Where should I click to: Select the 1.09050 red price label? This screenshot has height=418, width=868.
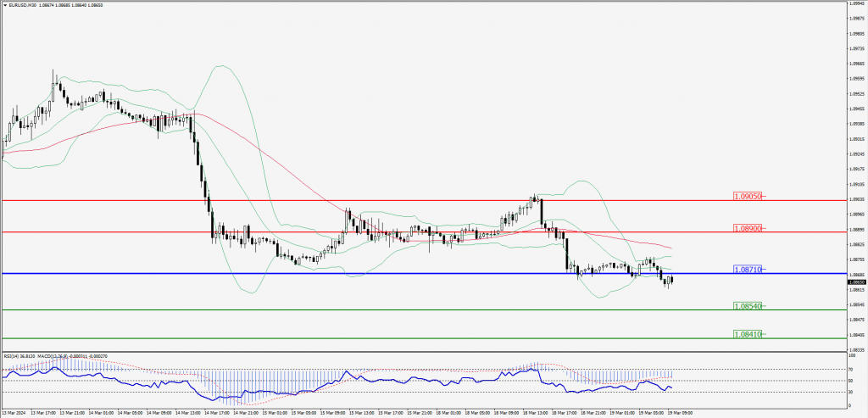click(x=748, y=196)
